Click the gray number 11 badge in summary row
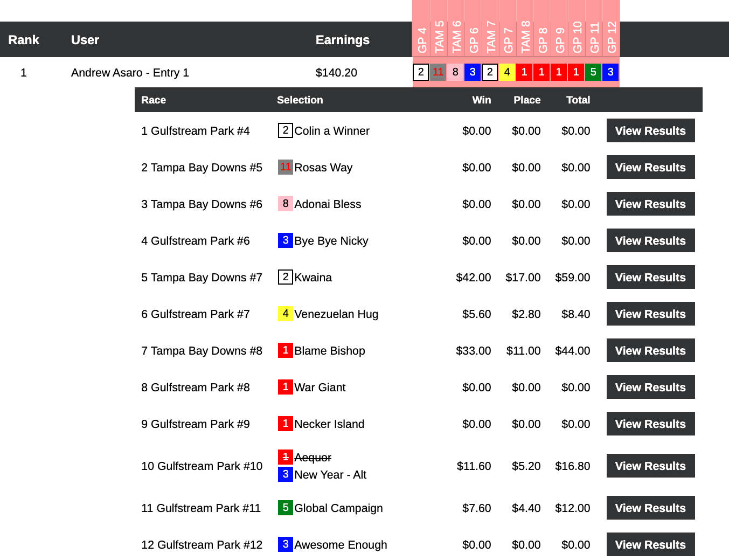The image size is (729, 560). [x=438, y=72]
